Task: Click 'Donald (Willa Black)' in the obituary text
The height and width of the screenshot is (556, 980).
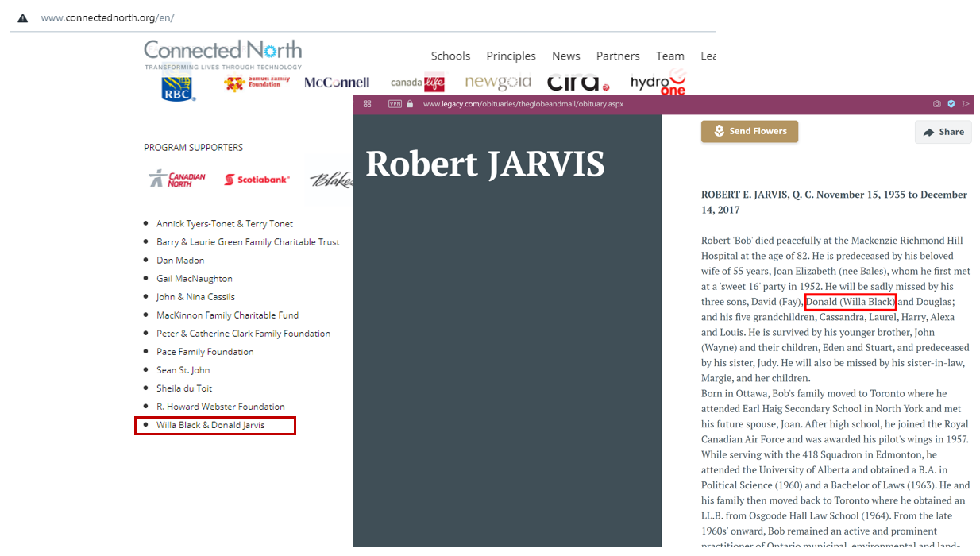Action: click(x=851, y=302)
